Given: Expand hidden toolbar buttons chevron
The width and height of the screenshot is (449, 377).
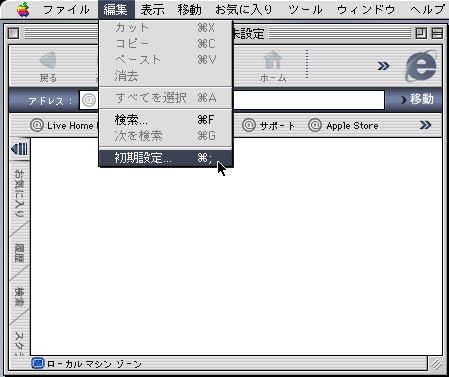Looking at the screenshot, I should 383,66.
